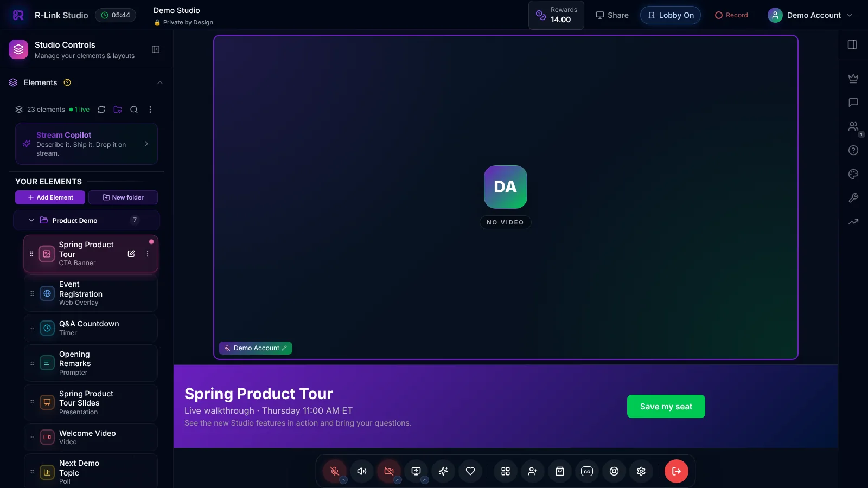Open microphone options arrow
This screenshot has width=868, height=488.
343,480
